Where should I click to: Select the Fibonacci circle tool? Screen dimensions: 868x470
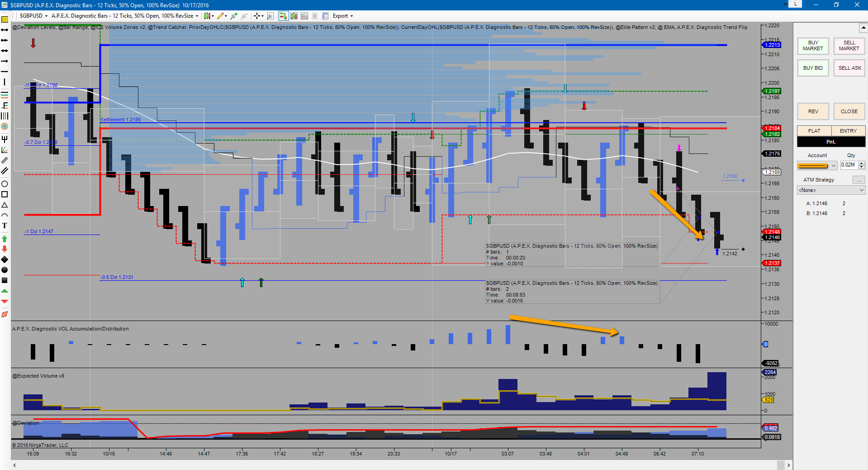pos(5,126)
